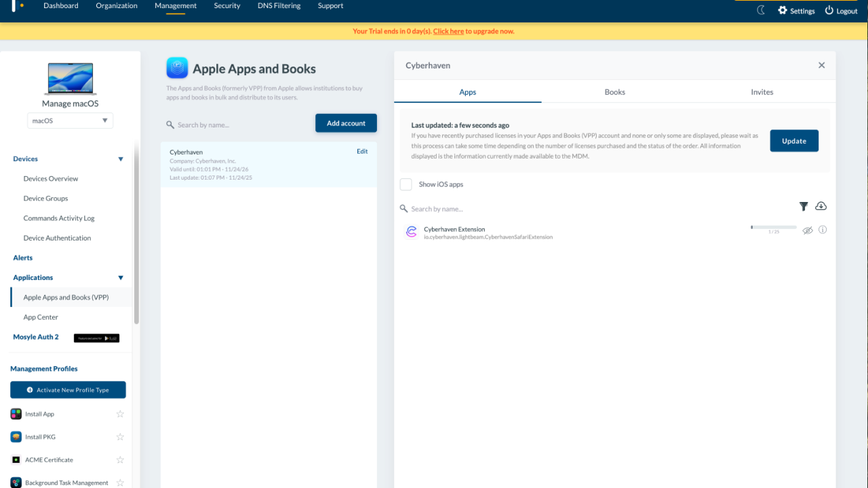Click the Install PKG profile icon
The height and width of the screenshot is (488, 868).
point(16,437)
